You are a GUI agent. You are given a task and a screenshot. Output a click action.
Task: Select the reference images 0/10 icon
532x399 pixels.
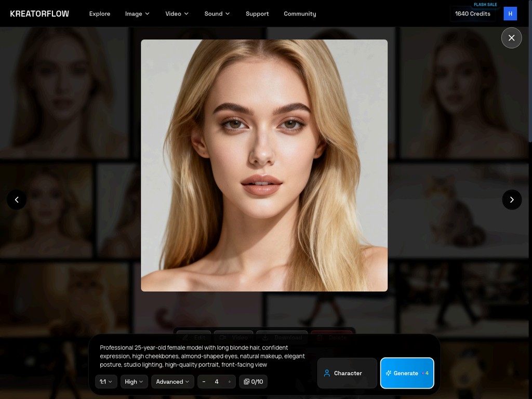click(x=247, y=381)
